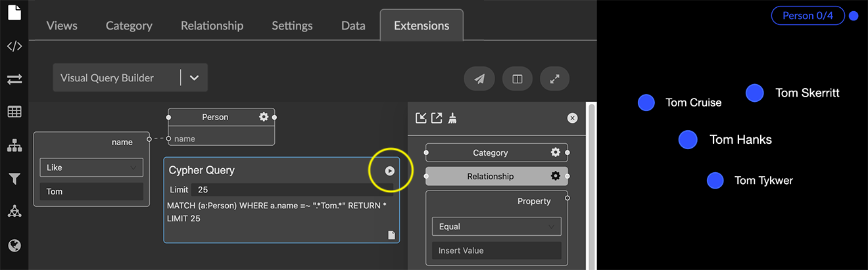This screenshot has width=868, height=270.
Task: Click the export arrow icon in palette
Action: coord(437,118)
